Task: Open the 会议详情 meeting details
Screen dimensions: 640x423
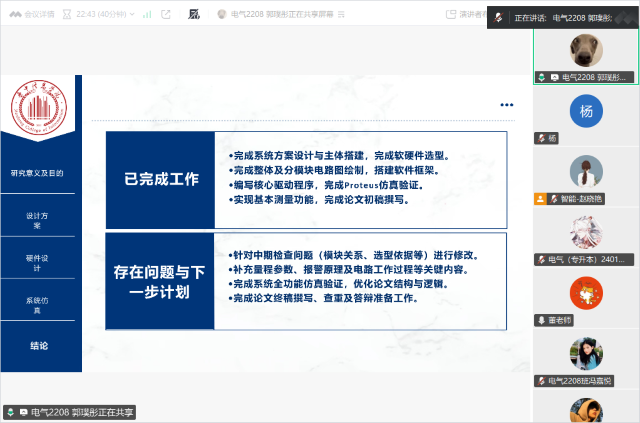Action: coord(32,15)
